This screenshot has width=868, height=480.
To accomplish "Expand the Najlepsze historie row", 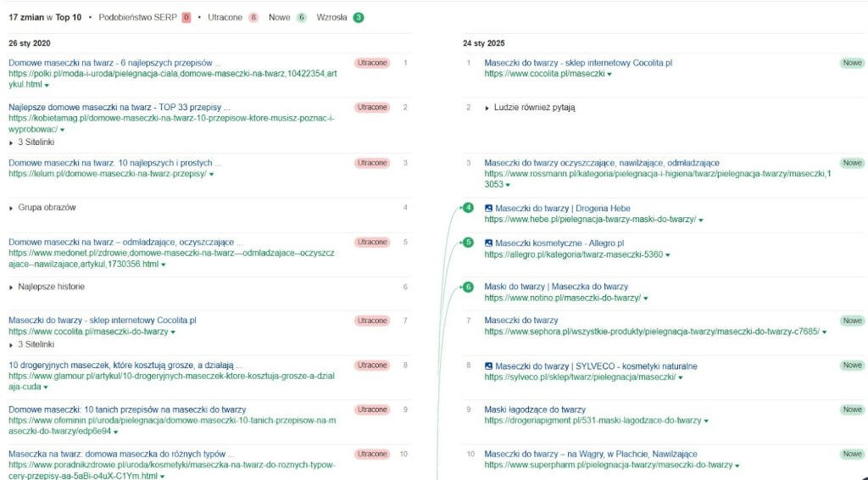I will (x=47, y=287).
